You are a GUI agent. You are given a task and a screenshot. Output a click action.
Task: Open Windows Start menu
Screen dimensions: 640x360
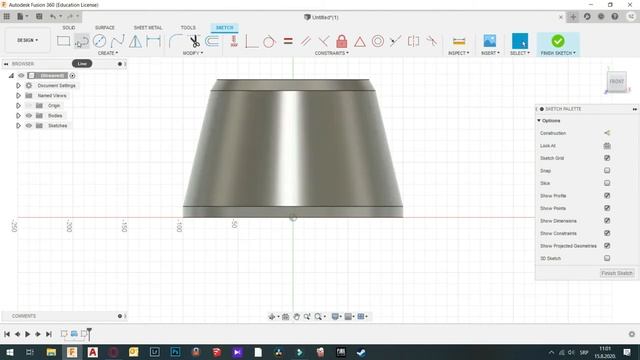click(x=9, y=352)
